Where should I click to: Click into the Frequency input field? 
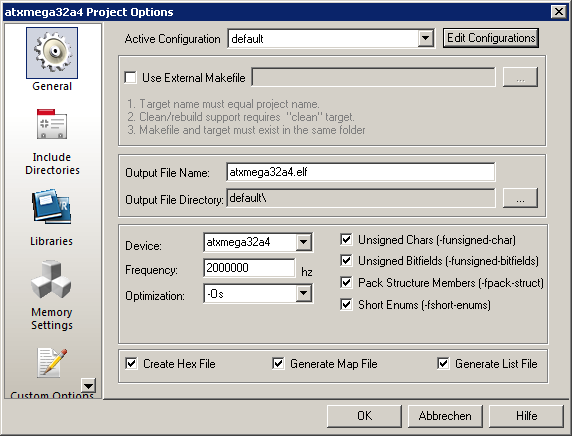249,268
